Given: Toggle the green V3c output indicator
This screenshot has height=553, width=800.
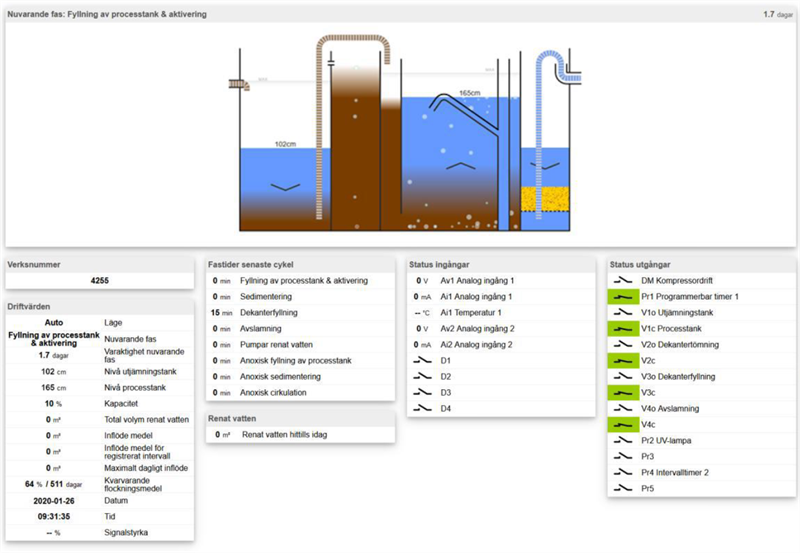Looking at the screenshot, I should (621, 392).
